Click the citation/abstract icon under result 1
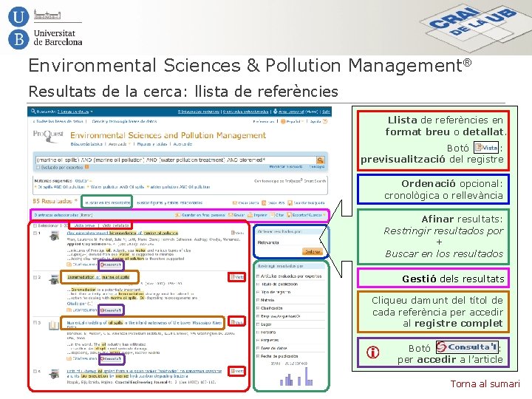 pyautogui.click(x=69, y=265)
